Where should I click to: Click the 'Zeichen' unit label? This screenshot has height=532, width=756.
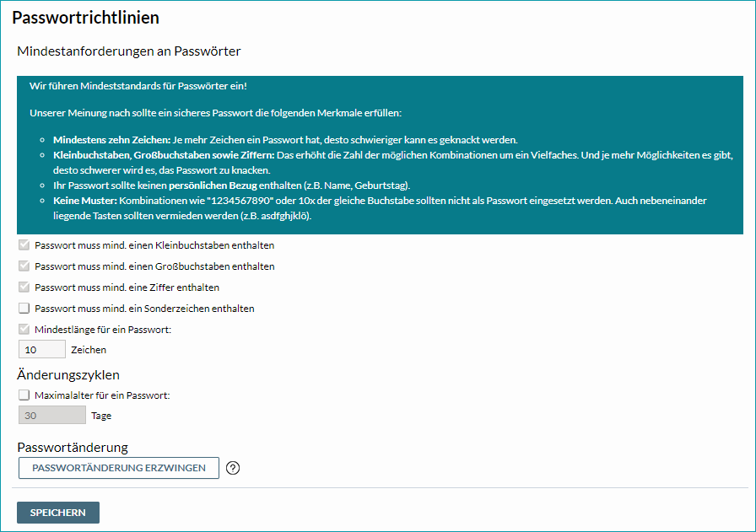click(x=89, y=350)
